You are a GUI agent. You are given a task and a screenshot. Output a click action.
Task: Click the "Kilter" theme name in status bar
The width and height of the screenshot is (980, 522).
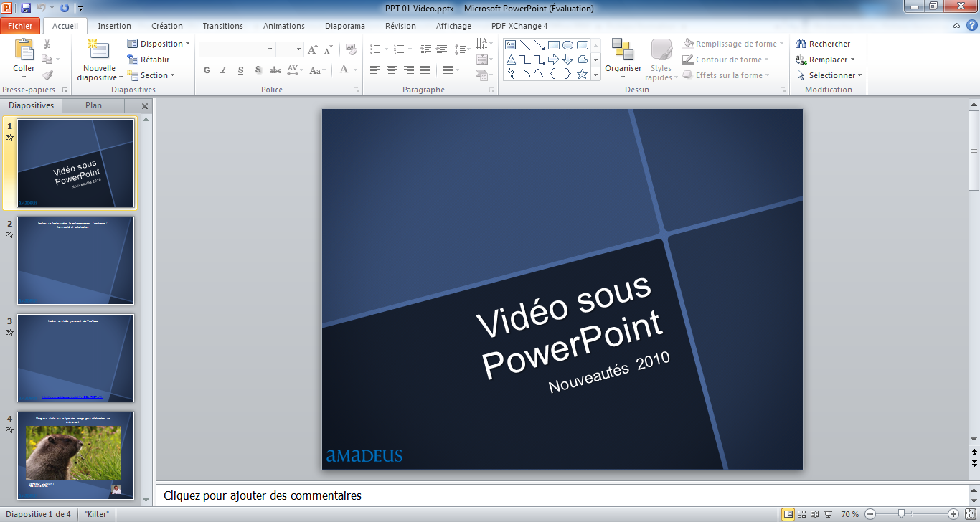pyautogui.click(x=97, y=514)
